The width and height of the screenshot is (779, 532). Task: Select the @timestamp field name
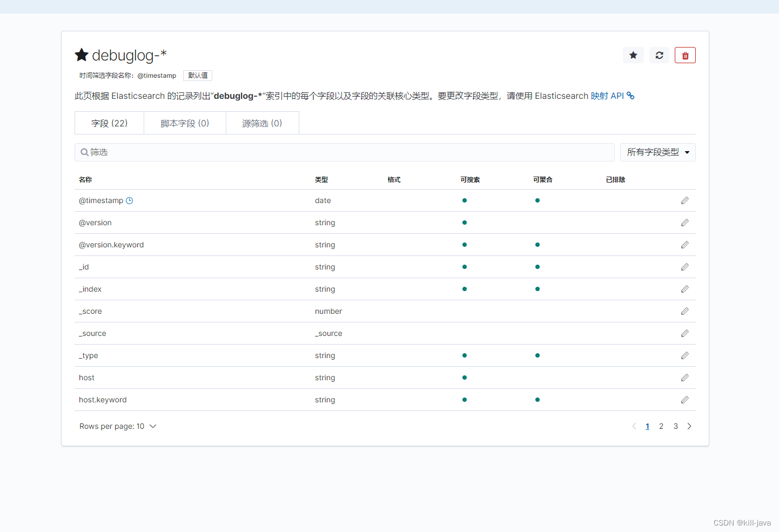pos(101,200)
